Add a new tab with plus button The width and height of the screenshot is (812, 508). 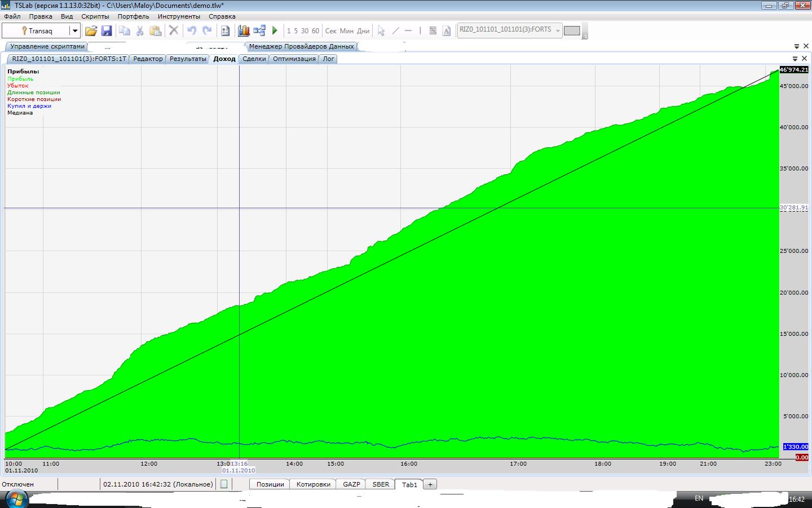point(430,484)
